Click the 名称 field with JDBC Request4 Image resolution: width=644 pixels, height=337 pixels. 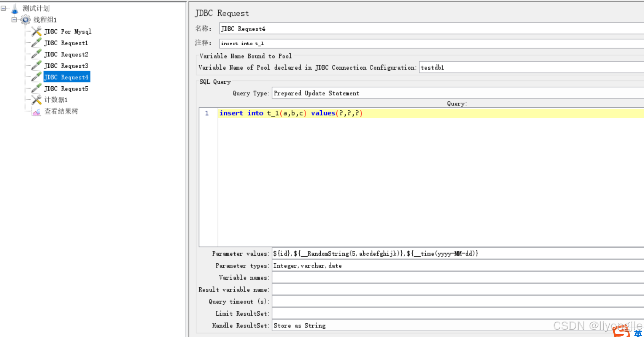[x=431, y=29]
